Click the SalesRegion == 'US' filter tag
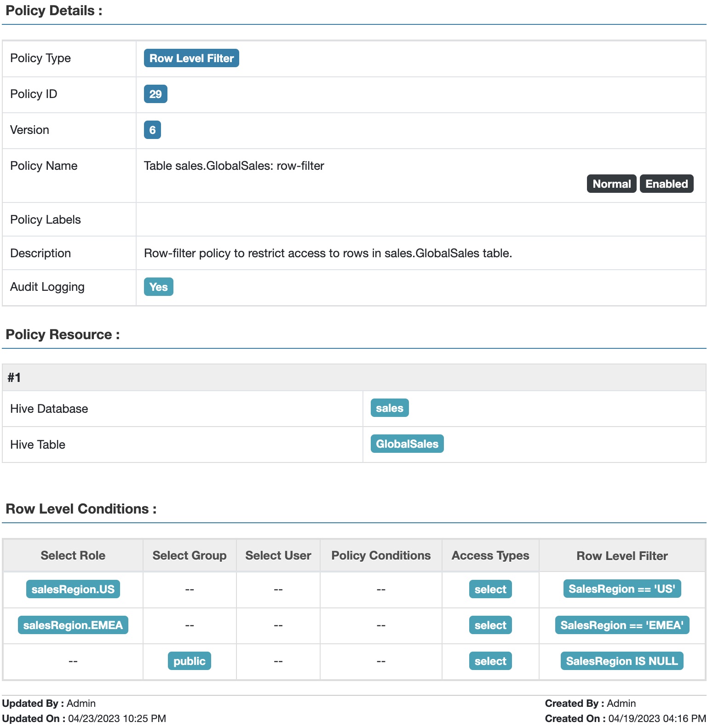This screenshot has width=713, height=728. click(621, 589)
